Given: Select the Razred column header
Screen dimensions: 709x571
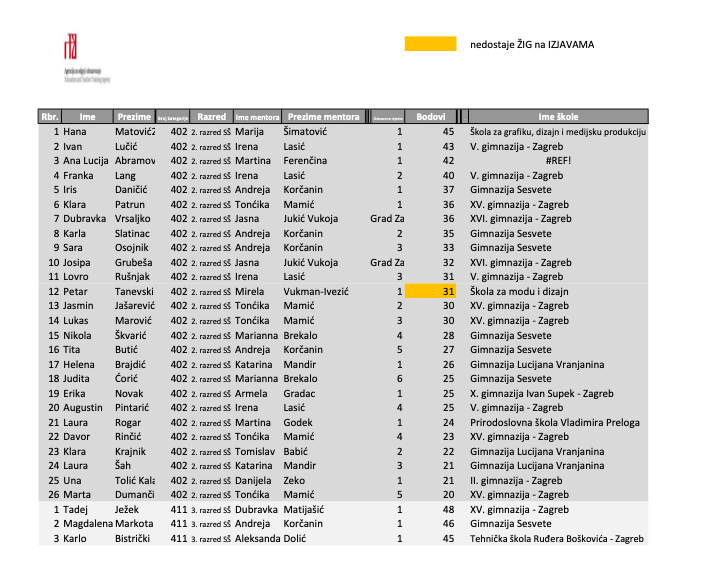Looking at the screenshot, I should (211, 117).
